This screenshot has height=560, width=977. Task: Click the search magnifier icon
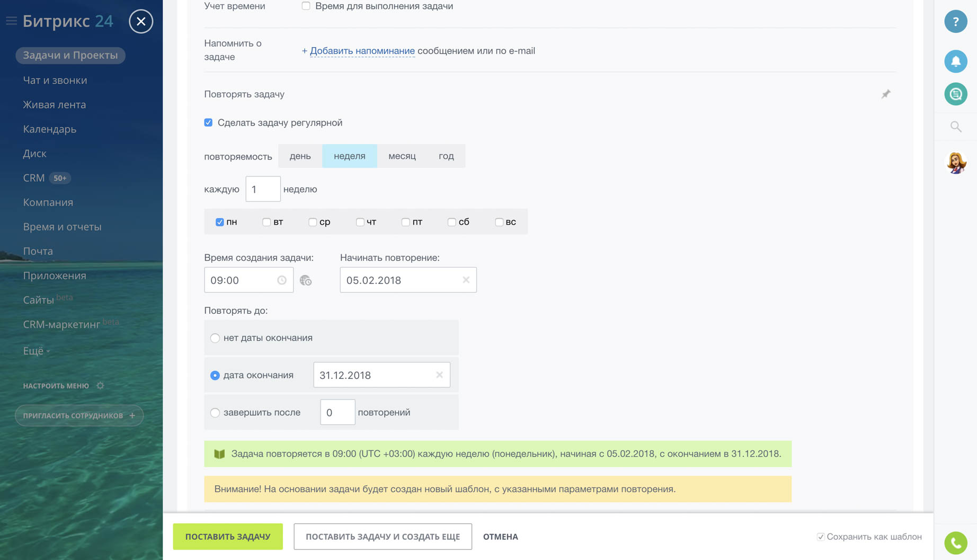pyautogui.click(x=955, y=127)
